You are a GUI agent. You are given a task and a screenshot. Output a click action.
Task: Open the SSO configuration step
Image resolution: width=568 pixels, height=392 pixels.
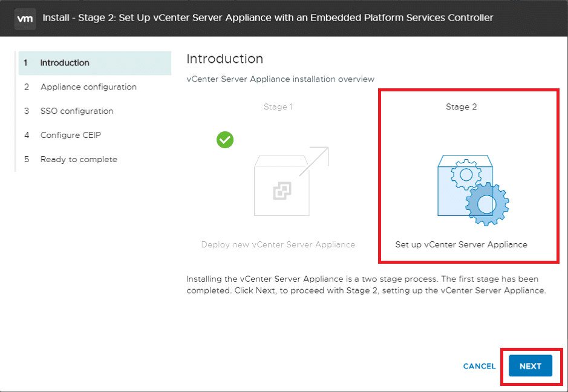click(x=95, y=111)
